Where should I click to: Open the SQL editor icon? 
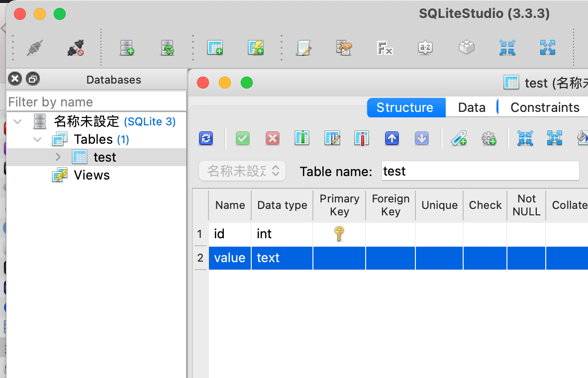[x=303, y=48]
